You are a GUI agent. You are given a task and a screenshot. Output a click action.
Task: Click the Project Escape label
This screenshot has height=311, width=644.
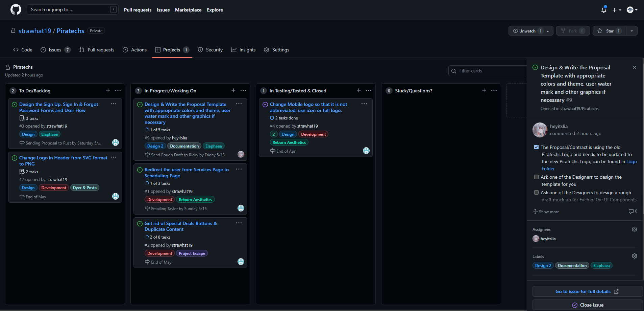click(x=192, y=253)
